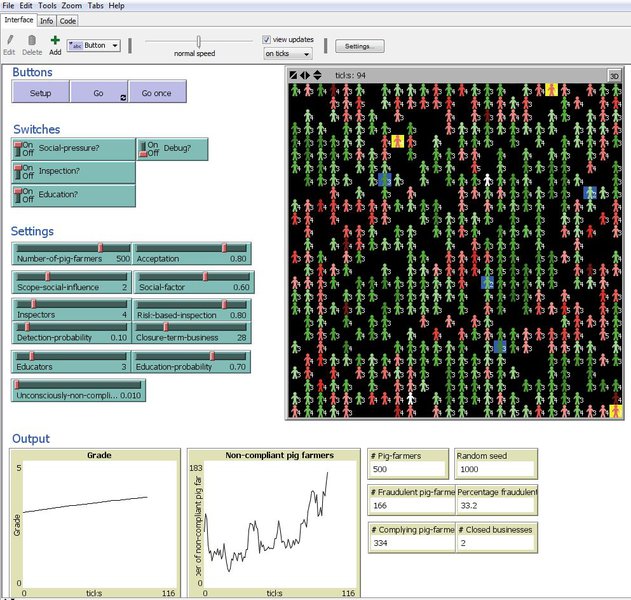The height and width of the screenshot is (600, 631).
Task: Open the widget type Button dropdown
Action: pyautogui.click(x=94, y=45)
